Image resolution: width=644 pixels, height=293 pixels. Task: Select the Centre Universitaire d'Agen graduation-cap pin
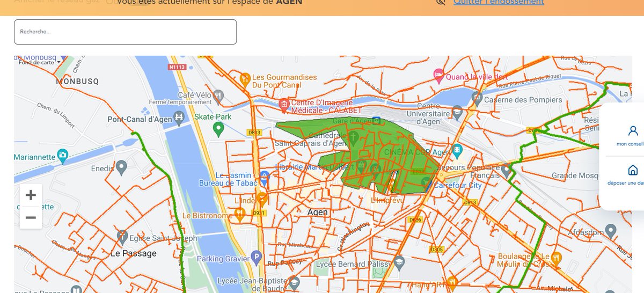[x=457, y=112]
